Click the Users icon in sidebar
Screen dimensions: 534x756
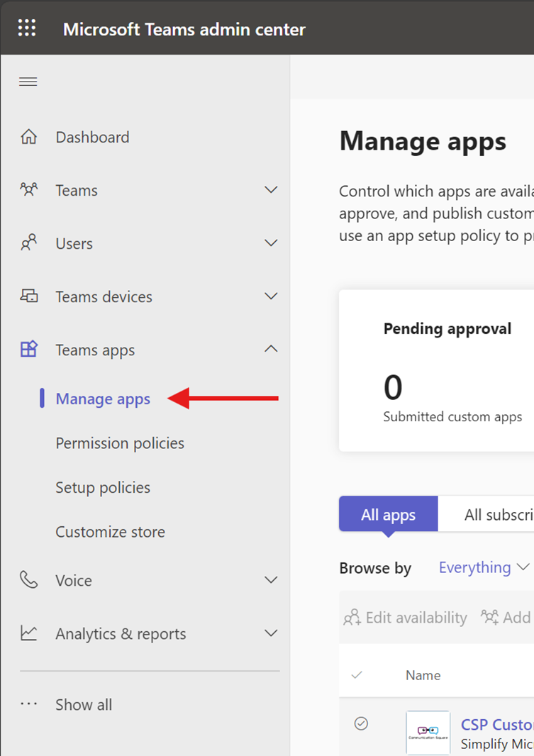tap(28, 243)
